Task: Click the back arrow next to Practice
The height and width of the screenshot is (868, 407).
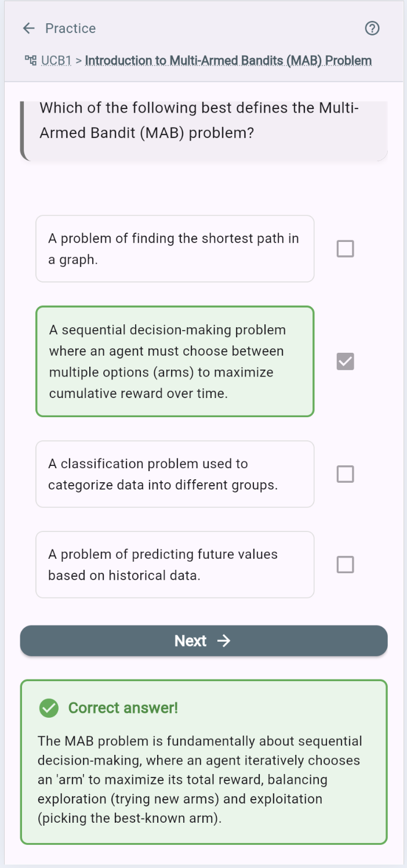Action: point(28,28)
